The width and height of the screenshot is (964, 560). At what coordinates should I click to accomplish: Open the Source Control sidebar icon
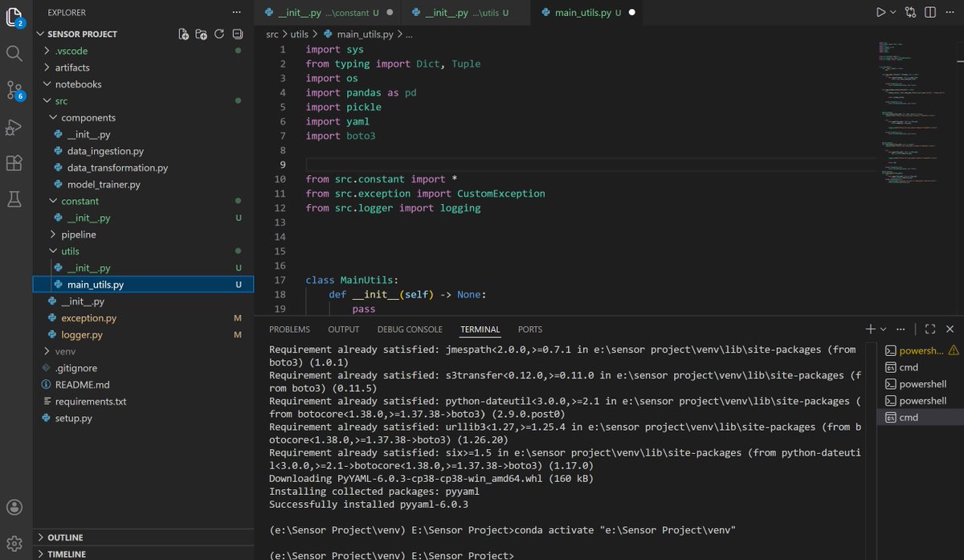14,88
